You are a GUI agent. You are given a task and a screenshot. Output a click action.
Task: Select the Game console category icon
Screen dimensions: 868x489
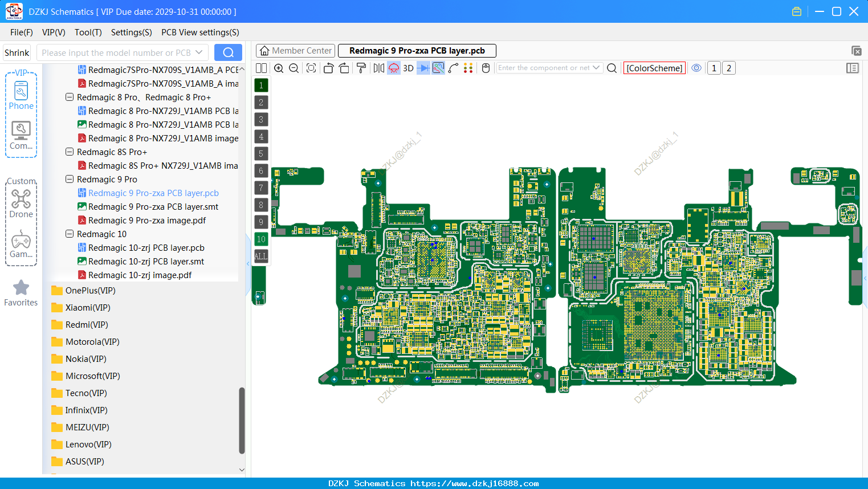(x=21, y=244)
